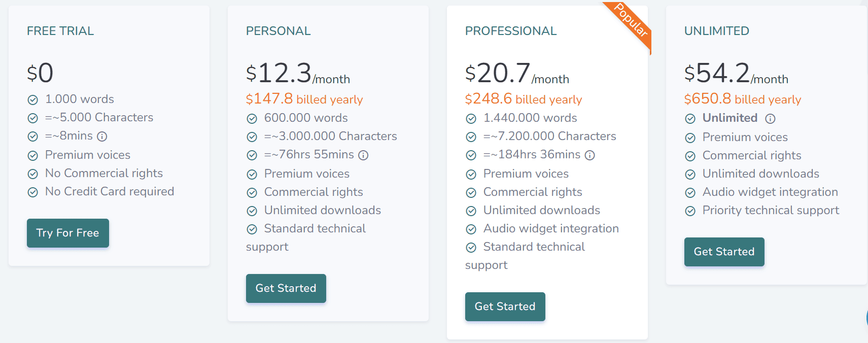Click the checkmark beside Audio widget integration in Professional

tap(471, 229)
